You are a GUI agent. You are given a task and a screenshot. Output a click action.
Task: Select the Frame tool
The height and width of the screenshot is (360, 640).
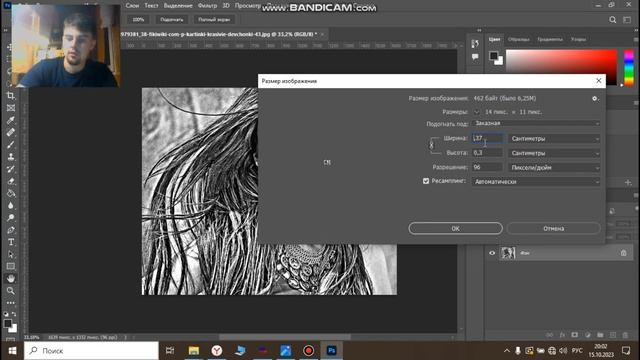pyautogui.click(x=11, y=108)
